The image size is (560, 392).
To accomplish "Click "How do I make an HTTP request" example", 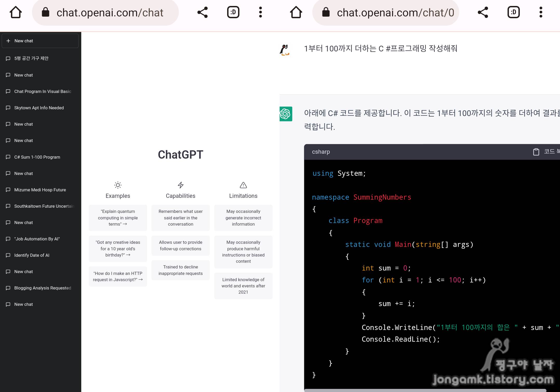I will (118, 276).
